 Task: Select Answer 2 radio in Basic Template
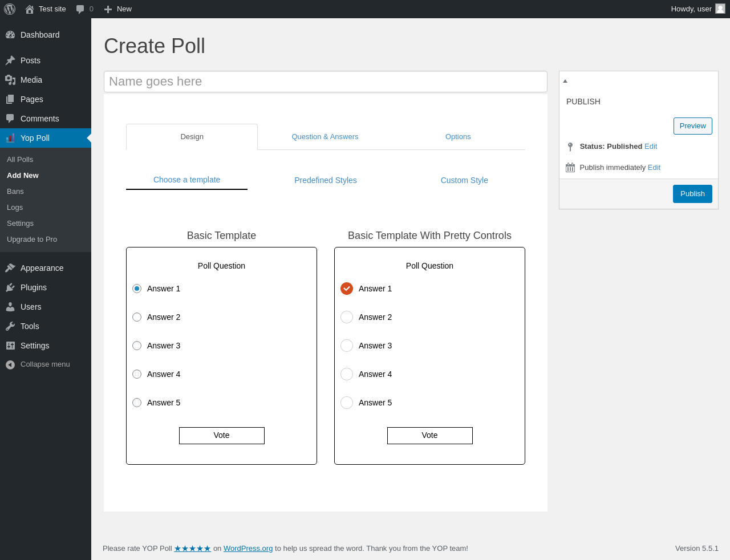pos(137,317)
